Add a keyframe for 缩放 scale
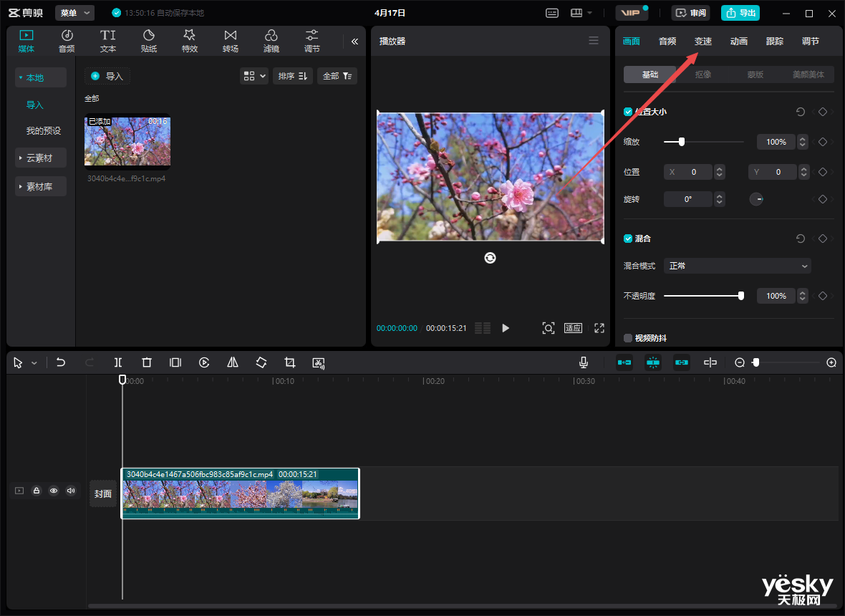This screenshot has height=616, width=845. coord(822,142)
